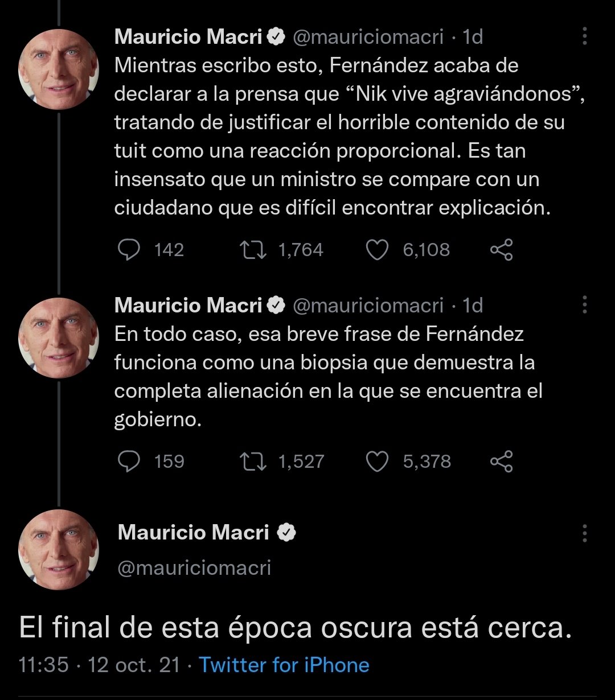The height and width of the screenshot is (700, 615).
Task: Retweet the tweet with 1,527 retweets
Action: [x=253, y=461]
